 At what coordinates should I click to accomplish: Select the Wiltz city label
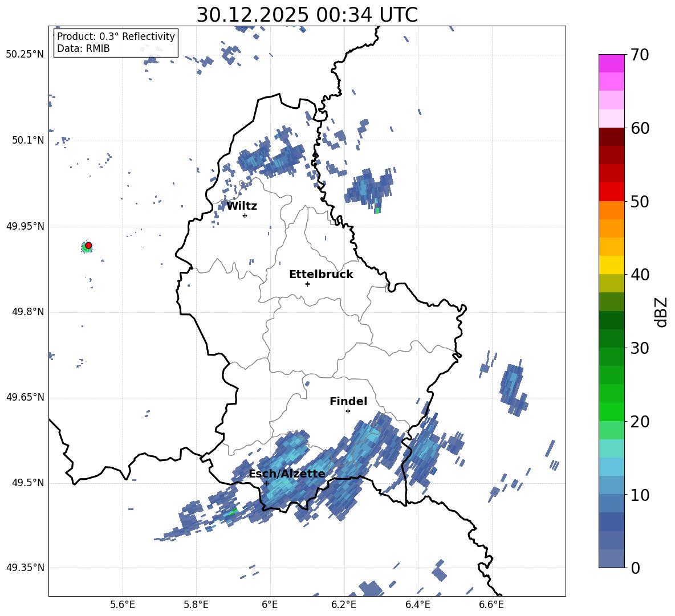(x=242, y=206)
